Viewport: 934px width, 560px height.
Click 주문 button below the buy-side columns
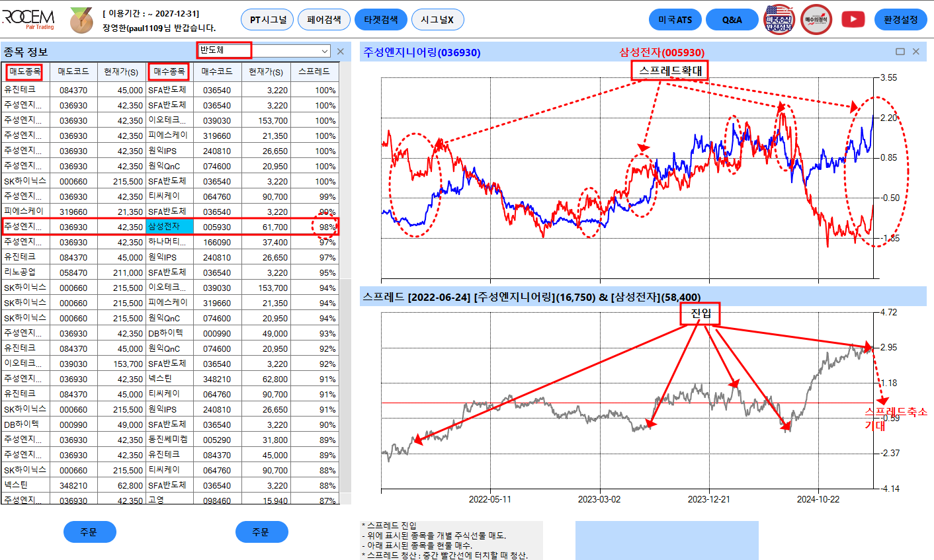click(262, 532)
